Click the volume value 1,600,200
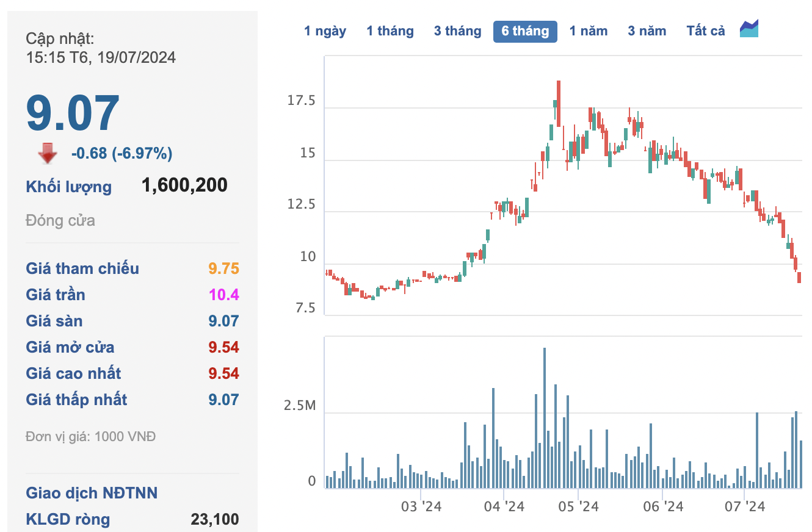 184,185
